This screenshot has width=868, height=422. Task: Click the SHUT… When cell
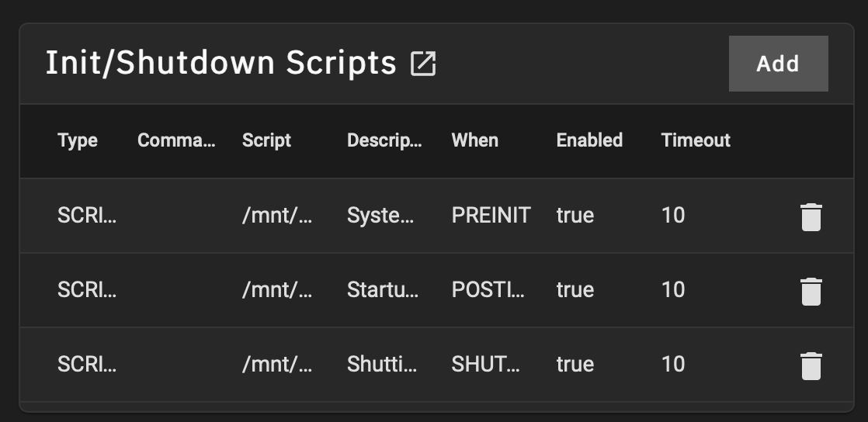(x=486, y=364)
